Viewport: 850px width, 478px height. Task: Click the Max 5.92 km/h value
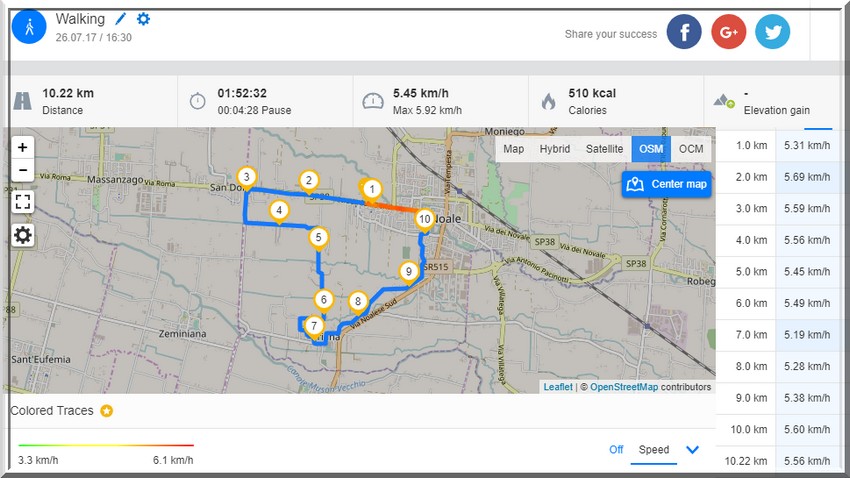pyautogui.click(x=427, y=111)
